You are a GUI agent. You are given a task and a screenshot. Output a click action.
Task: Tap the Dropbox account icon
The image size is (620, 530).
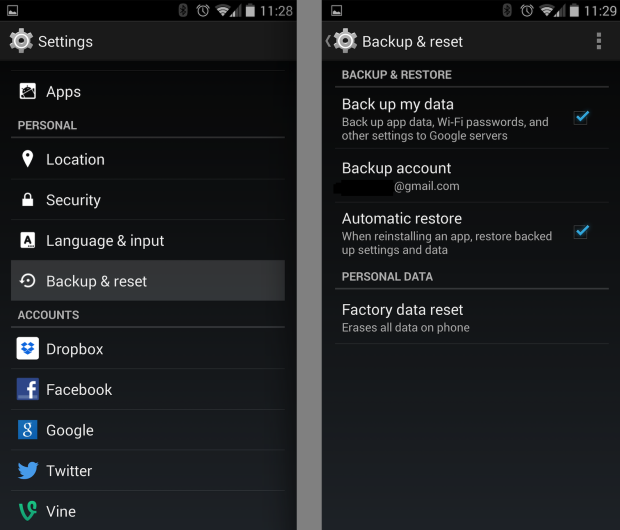(x=28, y=348)
